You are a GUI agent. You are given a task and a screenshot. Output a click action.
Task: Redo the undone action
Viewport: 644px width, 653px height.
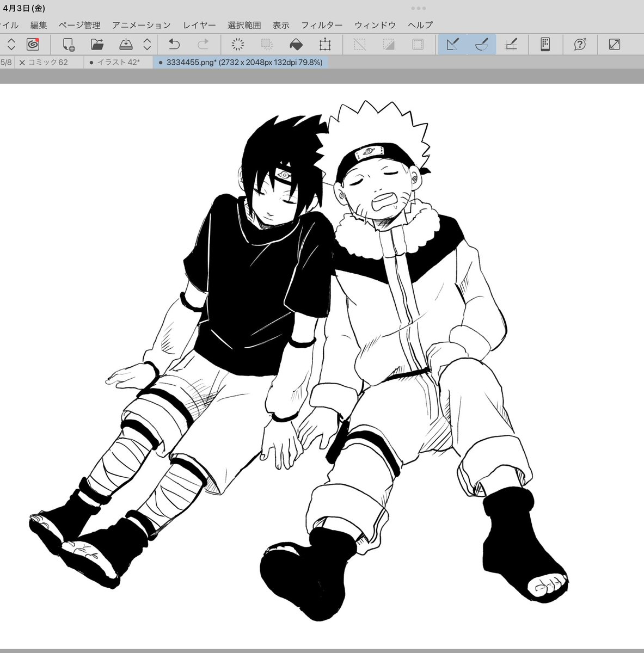pos(203,44)
